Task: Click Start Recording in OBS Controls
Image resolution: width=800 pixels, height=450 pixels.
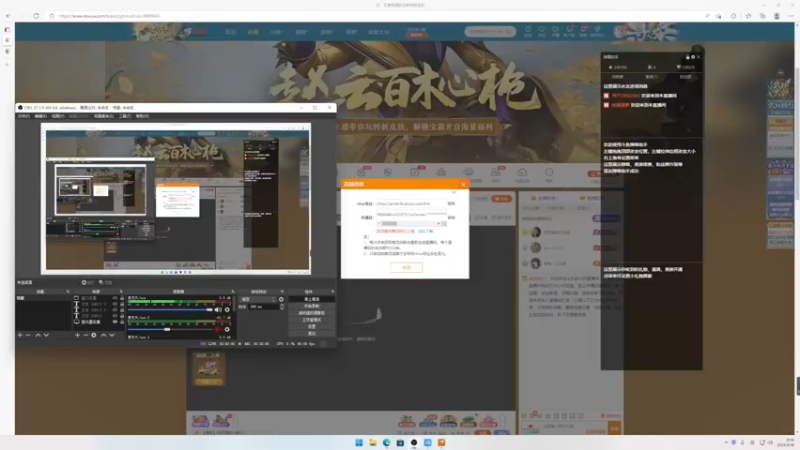Action: (312, 306)
